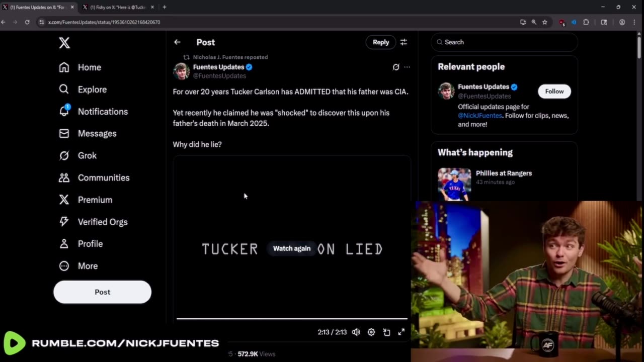Click the Phillies at Rangers thumbnail

pos(454,184)
